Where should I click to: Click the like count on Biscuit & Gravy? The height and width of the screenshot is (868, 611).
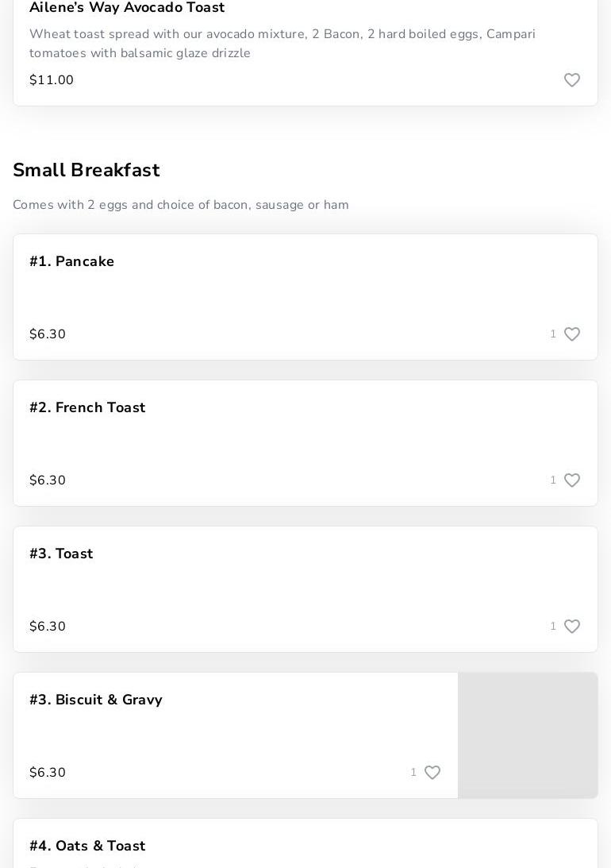(413, 773)
